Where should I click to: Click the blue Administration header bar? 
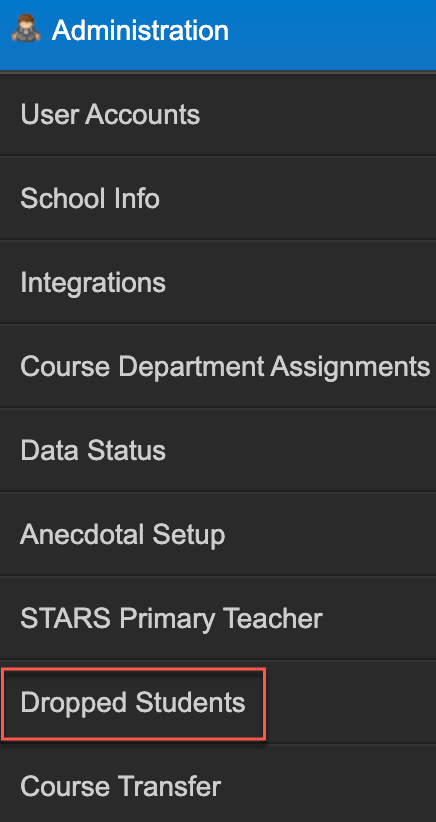tap(218, 35)
